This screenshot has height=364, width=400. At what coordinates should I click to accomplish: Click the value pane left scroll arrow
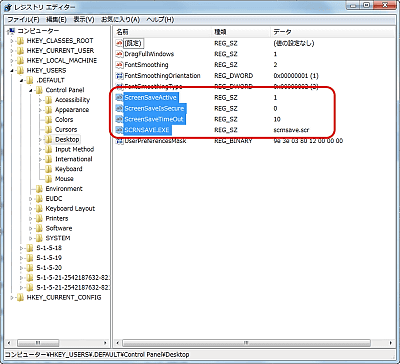[117, 343]
